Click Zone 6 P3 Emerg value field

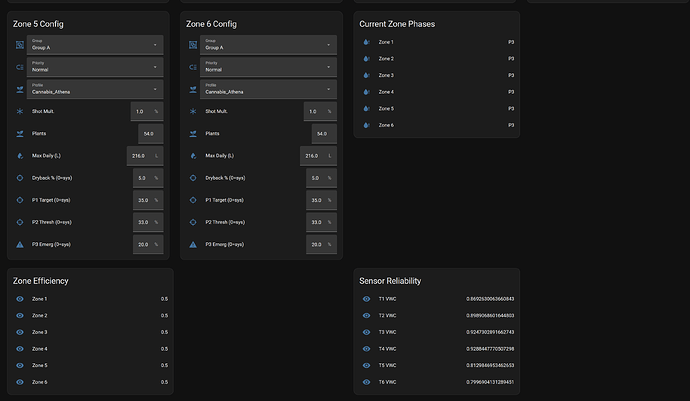(x=321, y=244)
